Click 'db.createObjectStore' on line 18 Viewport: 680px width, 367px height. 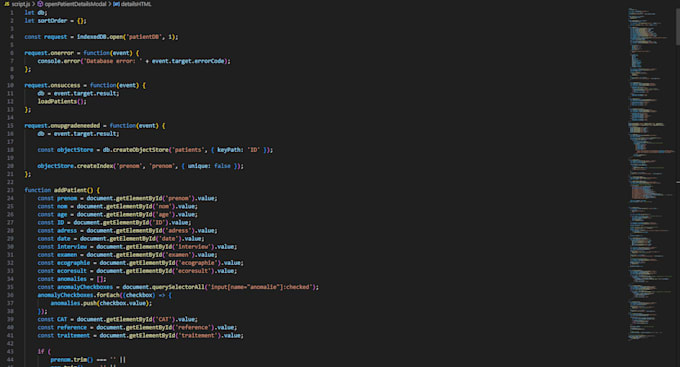click(x=136, y=150)
